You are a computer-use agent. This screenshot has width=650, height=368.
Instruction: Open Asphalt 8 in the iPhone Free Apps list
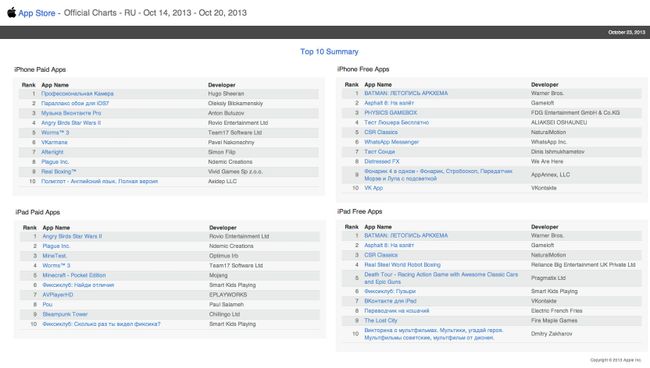(x=389, y=103)
